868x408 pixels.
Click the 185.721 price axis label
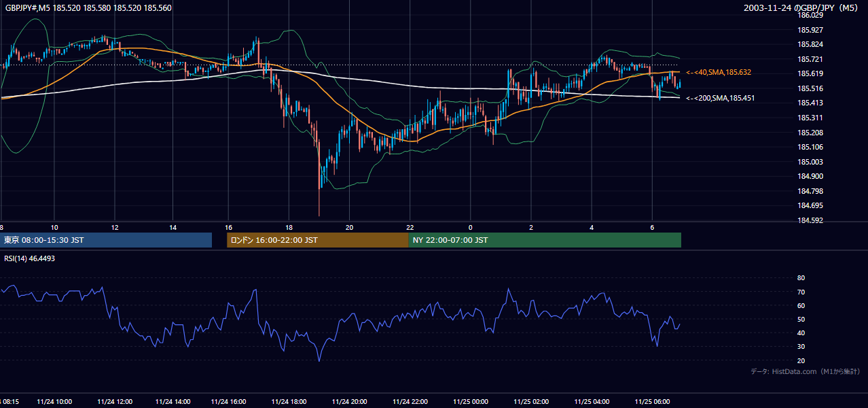(x=810, y=59)
